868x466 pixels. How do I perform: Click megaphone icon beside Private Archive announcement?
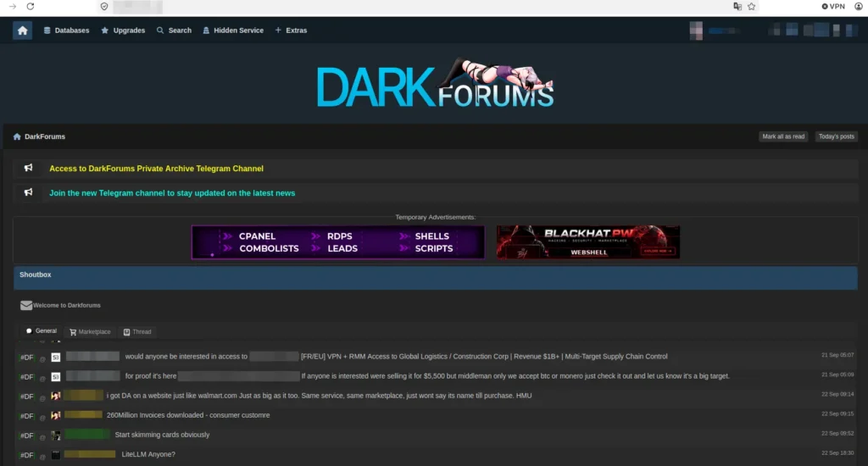click(x=28, y=168)
